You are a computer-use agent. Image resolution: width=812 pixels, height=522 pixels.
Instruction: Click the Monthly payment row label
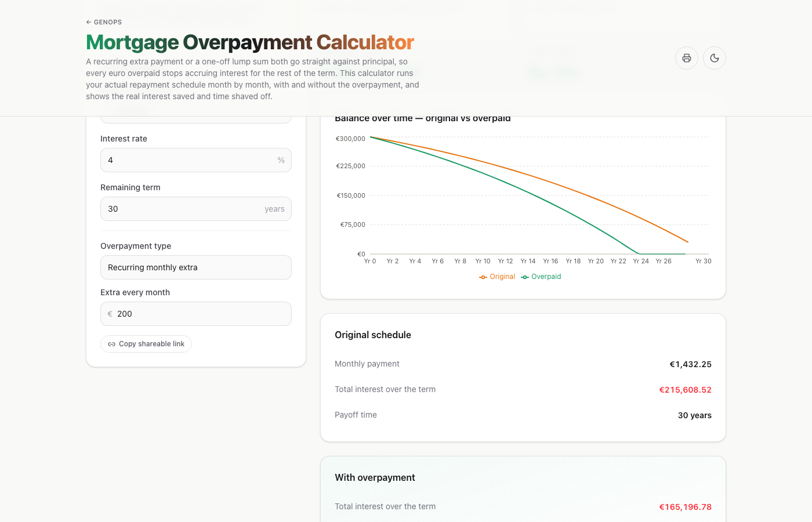(x=367, y=364)
